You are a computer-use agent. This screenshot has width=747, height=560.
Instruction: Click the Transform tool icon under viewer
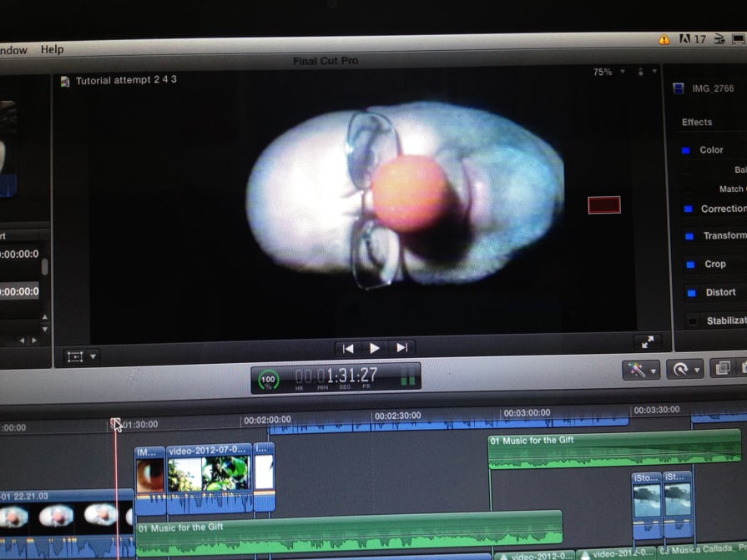point(75,356)
